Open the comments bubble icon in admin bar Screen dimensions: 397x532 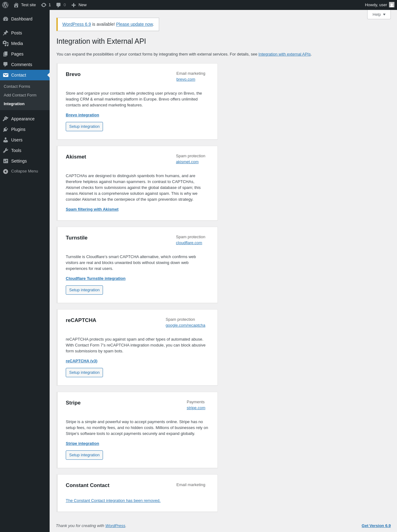58,5
